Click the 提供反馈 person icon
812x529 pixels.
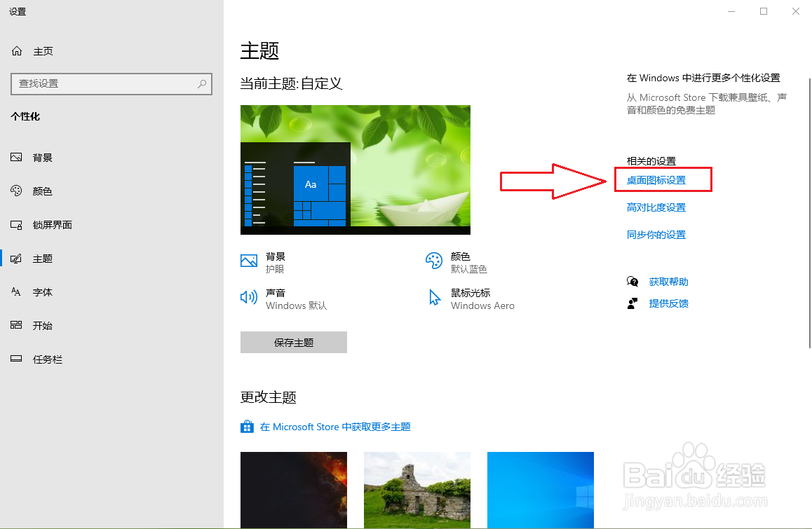pyautogui.click(x=632, y=303)
